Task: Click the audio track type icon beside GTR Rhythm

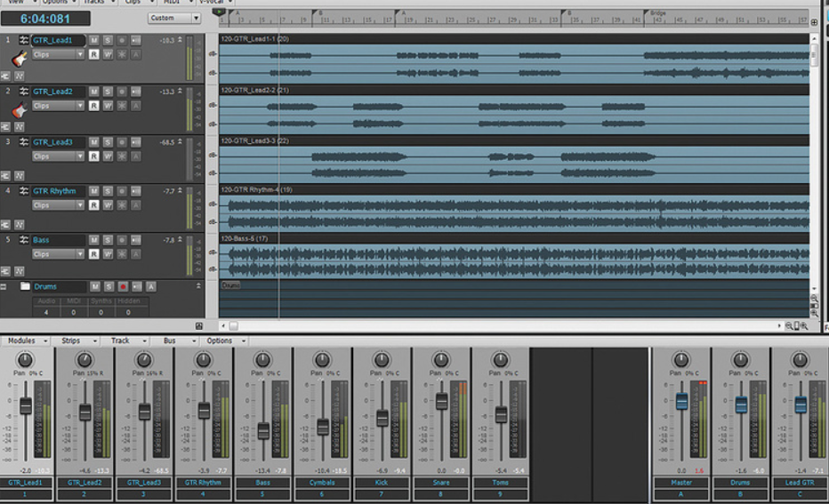Action: pyautogui.click(x=24, y=191)
